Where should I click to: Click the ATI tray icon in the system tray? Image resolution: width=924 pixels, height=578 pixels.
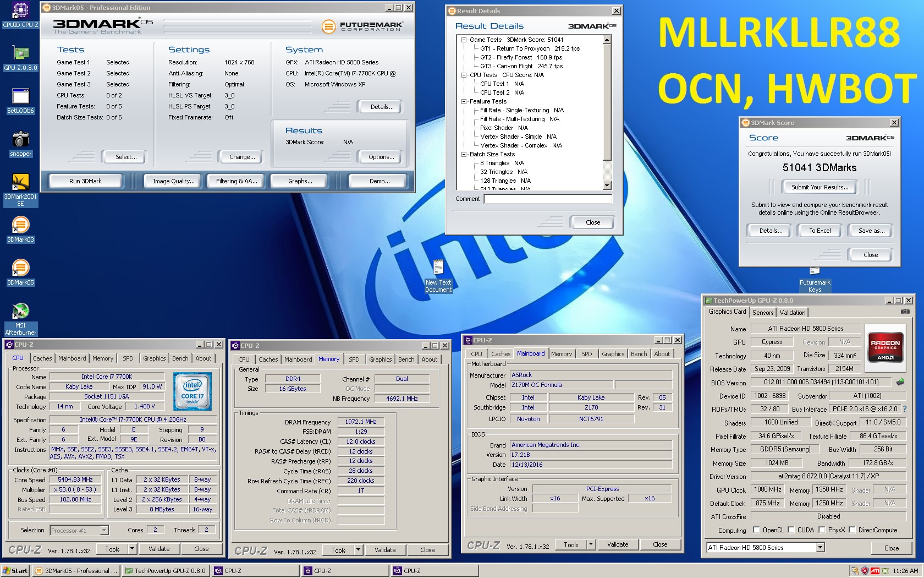875,571
